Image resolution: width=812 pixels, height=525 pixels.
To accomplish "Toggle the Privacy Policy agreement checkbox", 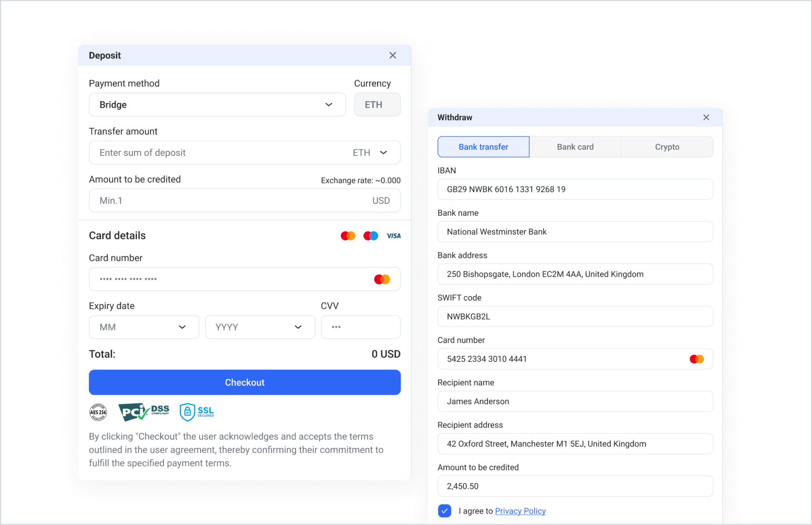I will click(444, 511).
